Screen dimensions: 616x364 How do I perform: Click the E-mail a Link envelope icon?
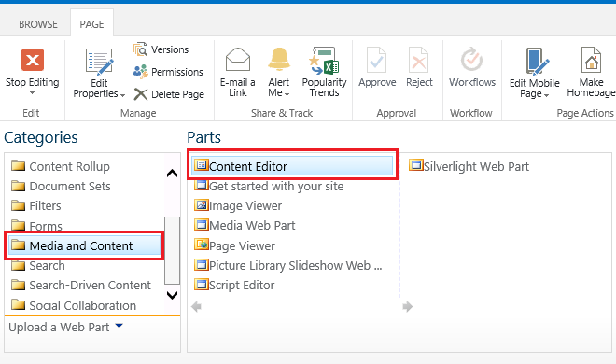[238, 60]
